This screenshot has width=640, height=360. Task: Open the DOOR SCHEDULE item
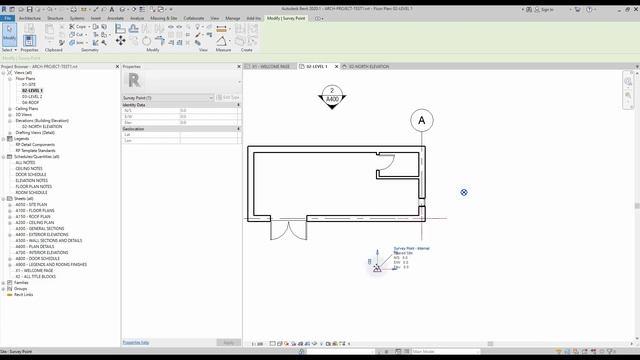[x=31, y=175]
